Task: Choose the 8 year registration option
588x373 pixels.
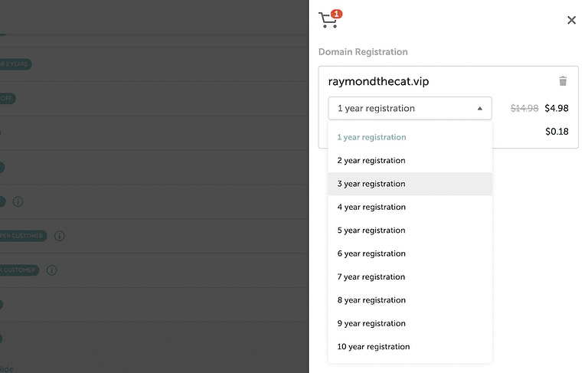Action: click(x=371, y=300)
